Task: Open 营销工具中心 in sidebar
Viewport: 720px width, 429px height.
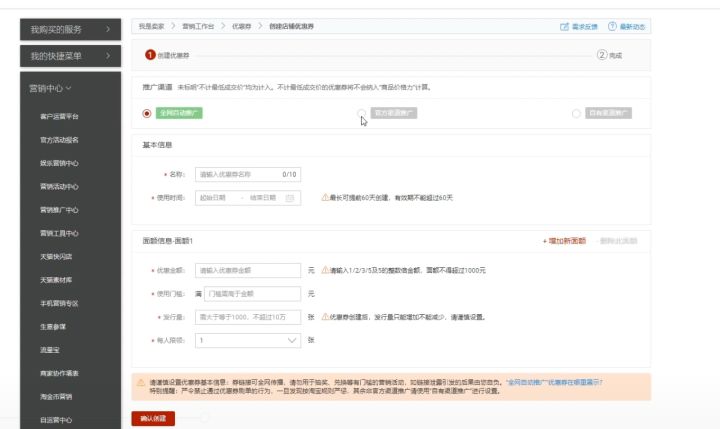Action: (x=59, y=233)
